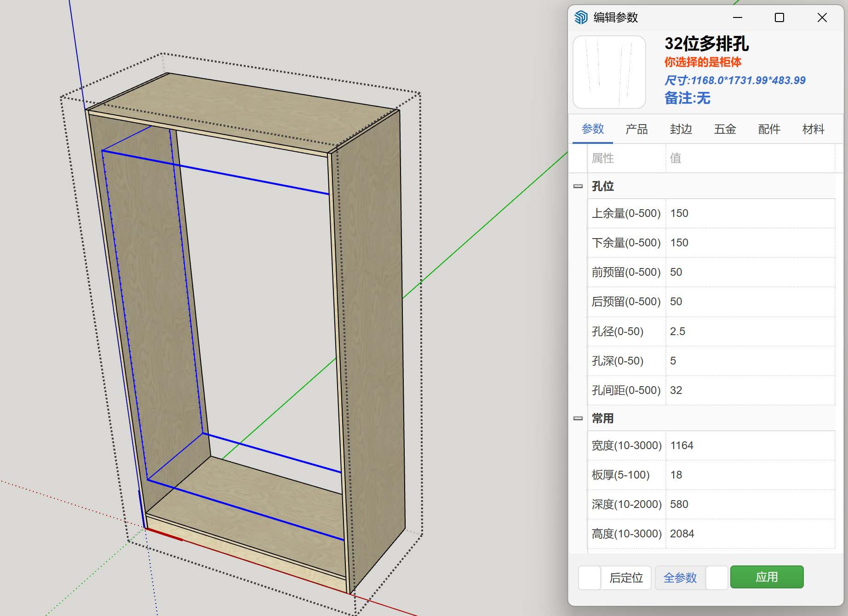The image size is (848, 616).
Task: Edit the 高度 value field showing 2084
Action: (713, 534)
